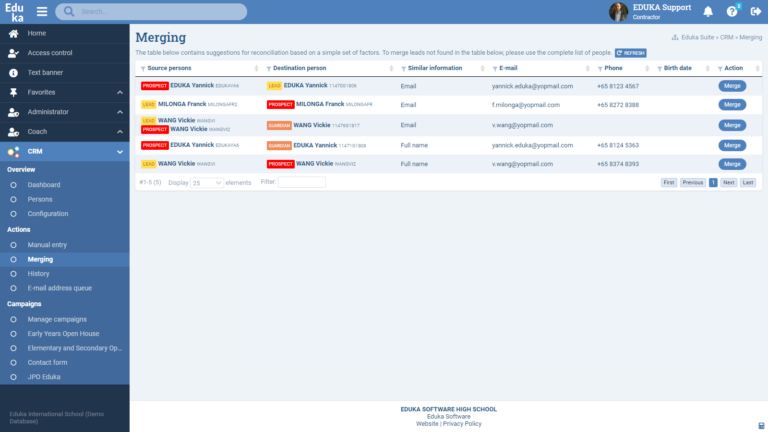768x432 pixels.
Task: Click the Access control user icon
Action: click(x=13, y=53)
